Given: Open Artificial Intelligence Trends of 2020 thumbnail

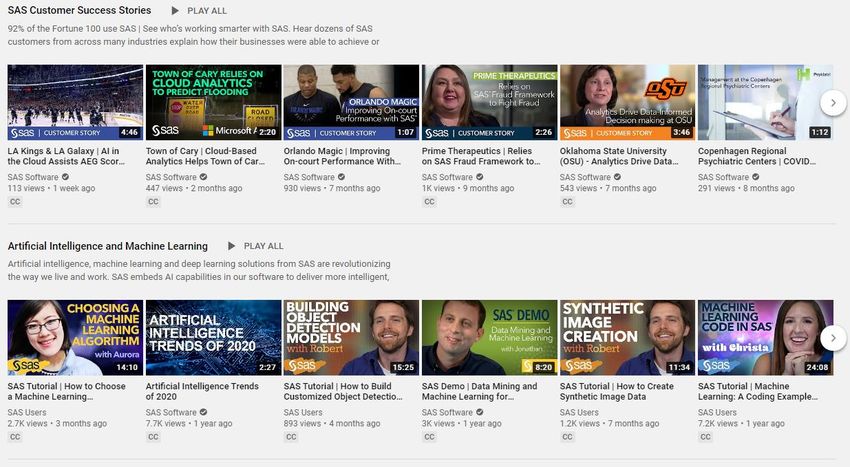Looking at the screenshot, I should [214, 338].
